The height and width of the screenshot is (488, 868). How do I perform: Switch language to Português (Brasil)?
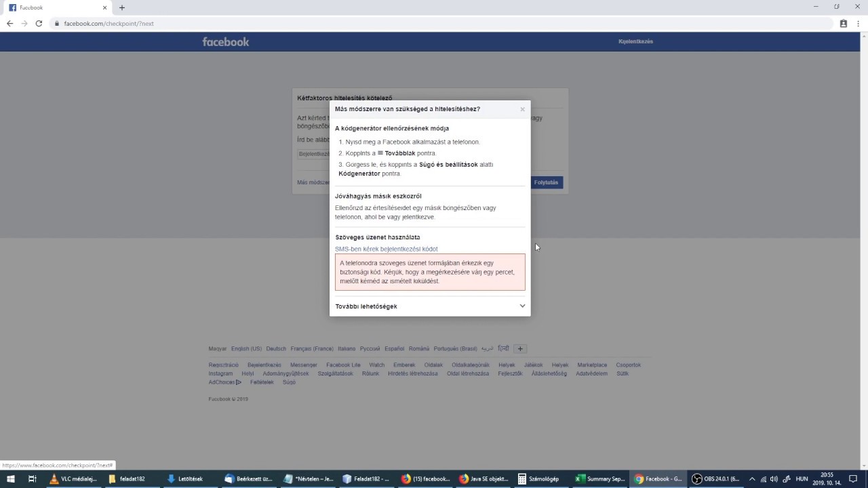(456, 348)
